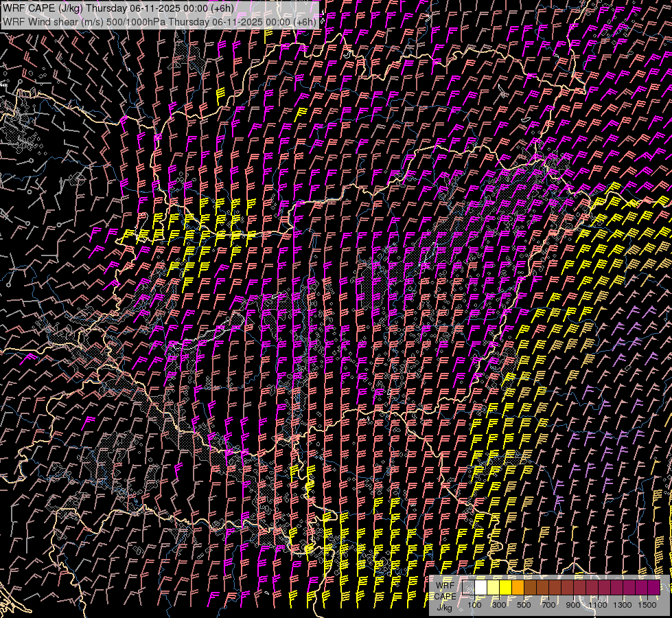Click the 900 label in the legend
Image resolution: width=672 pixels, height=618 pixels.
click(573, 605)
